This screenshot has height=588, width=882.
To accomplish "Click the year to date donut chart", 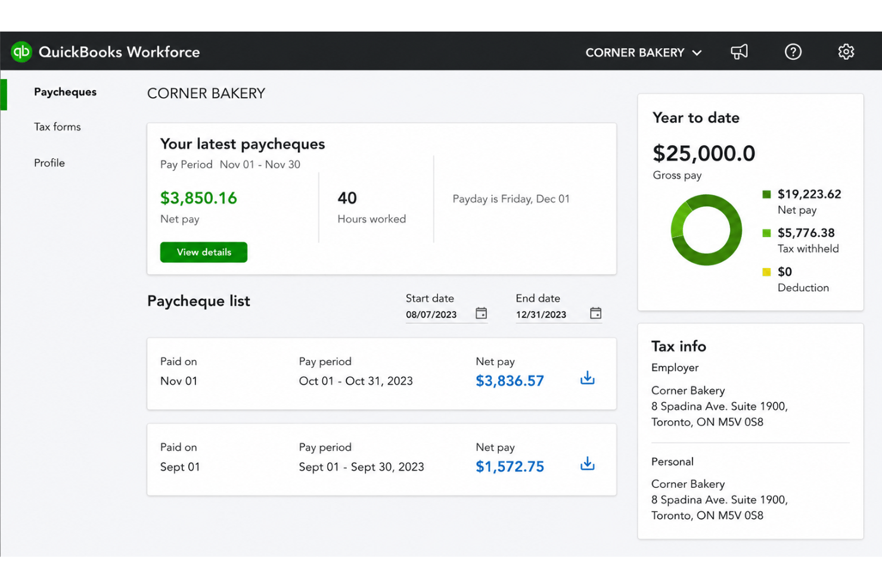I will click(706, 230).
